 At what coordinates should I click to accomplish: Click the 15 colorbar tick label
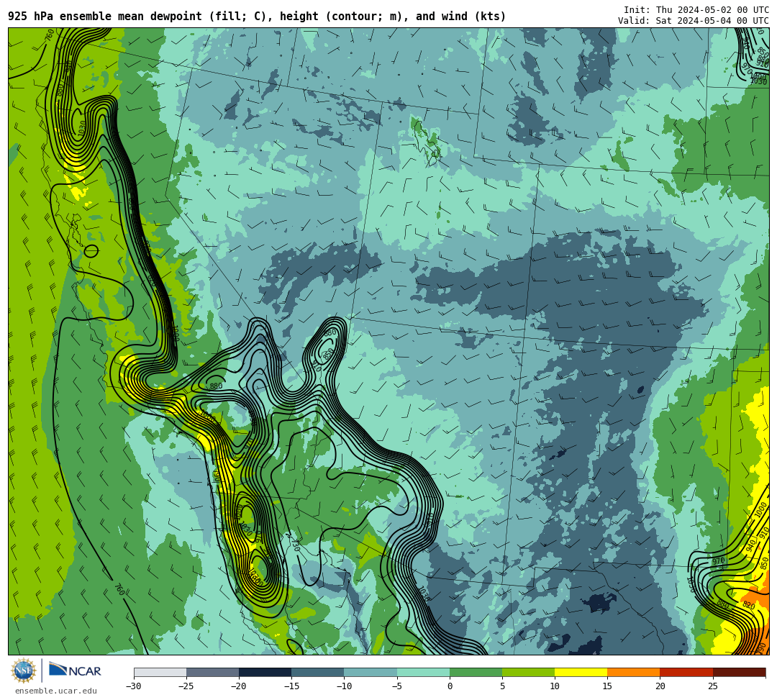pos(607,686)
